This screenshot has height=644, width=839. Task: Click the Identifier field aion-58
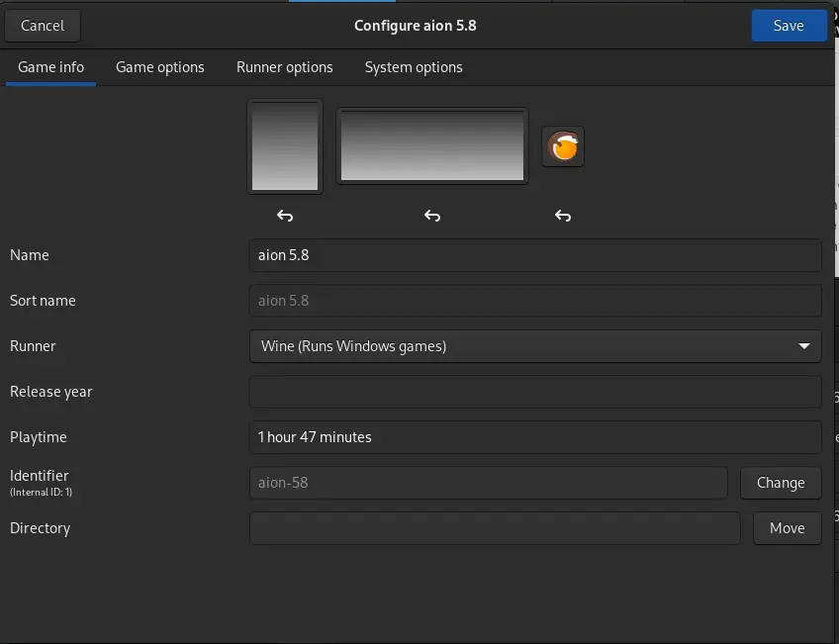pos(489,483)
